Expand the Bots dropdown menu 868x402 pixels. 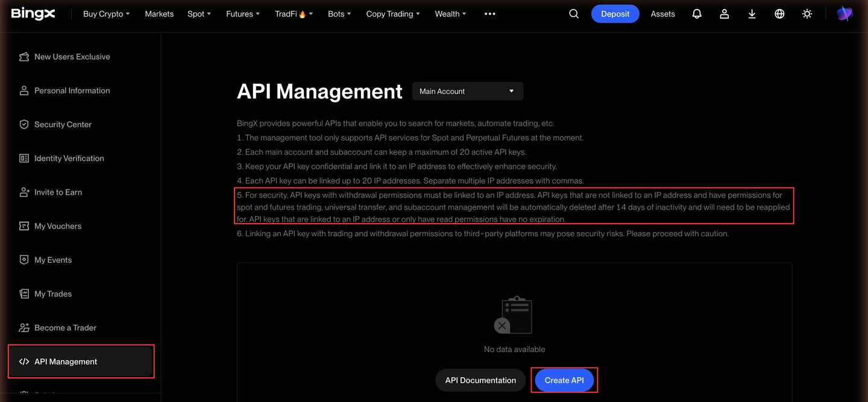pyautogui.click(x=339, y=14)
